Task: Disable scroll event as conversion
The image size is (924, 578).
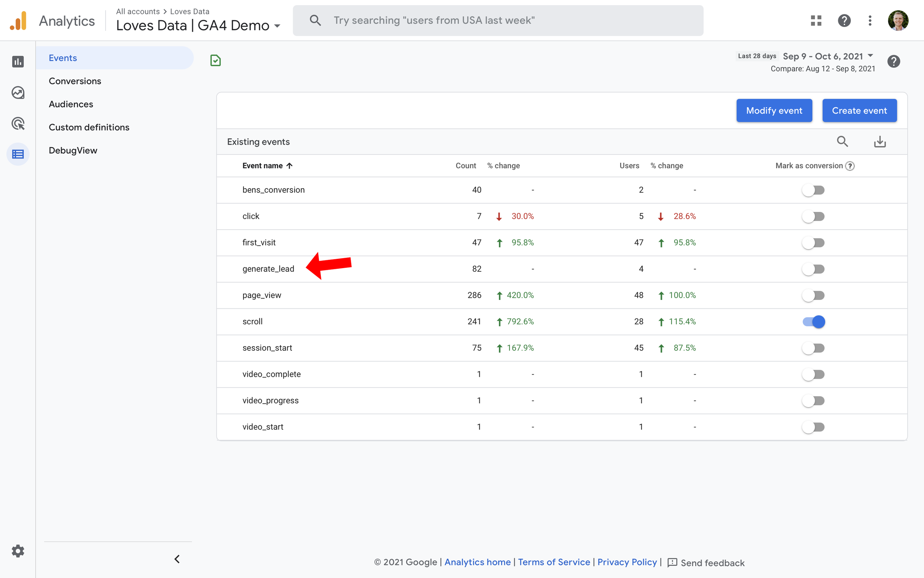Action: coord(814,321)
